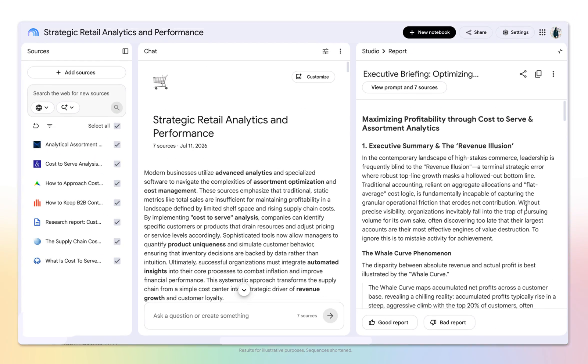Share the Executive Briefing report icon

[523, 74]
